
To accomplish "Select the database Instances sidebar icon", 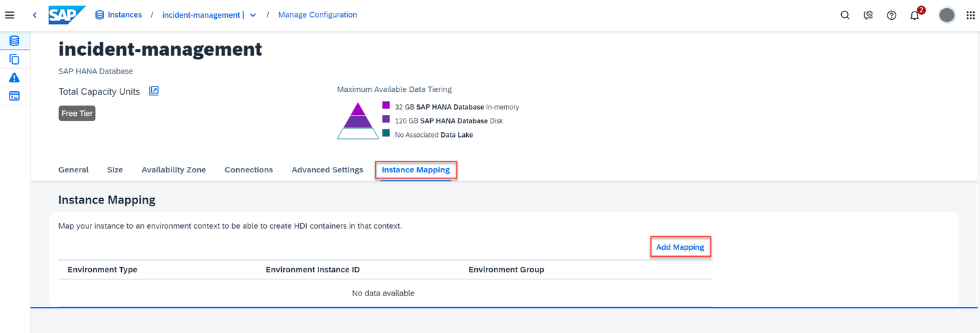I will tap(14, 41).
